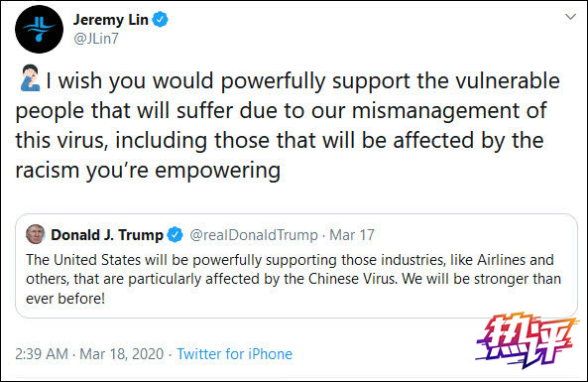Click the Donald J. Trump name

(107, 235)
